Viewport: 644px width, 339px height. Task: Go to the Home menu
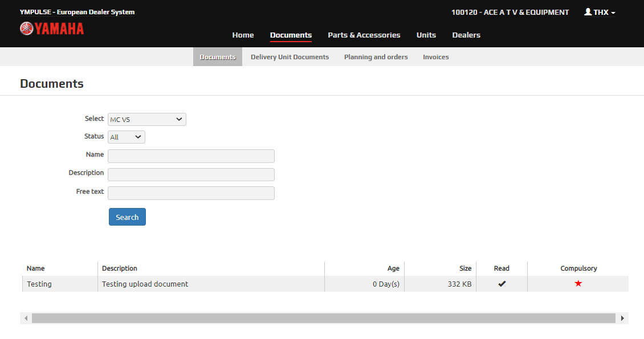243,35
